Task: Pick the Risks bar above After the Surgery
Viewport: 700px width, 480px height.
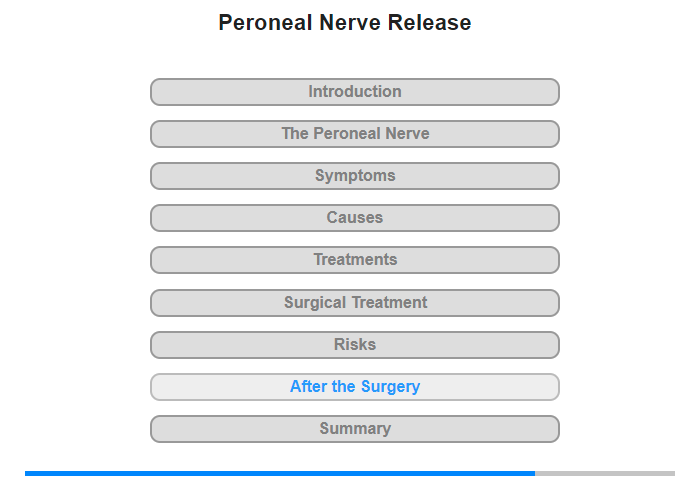Action: 354,345
